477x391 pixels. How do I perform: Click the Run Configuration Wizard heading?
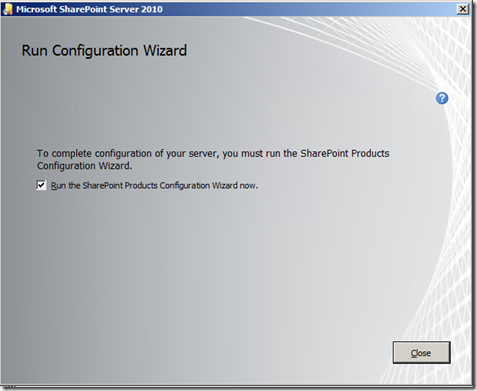click(x=104, y=51)
